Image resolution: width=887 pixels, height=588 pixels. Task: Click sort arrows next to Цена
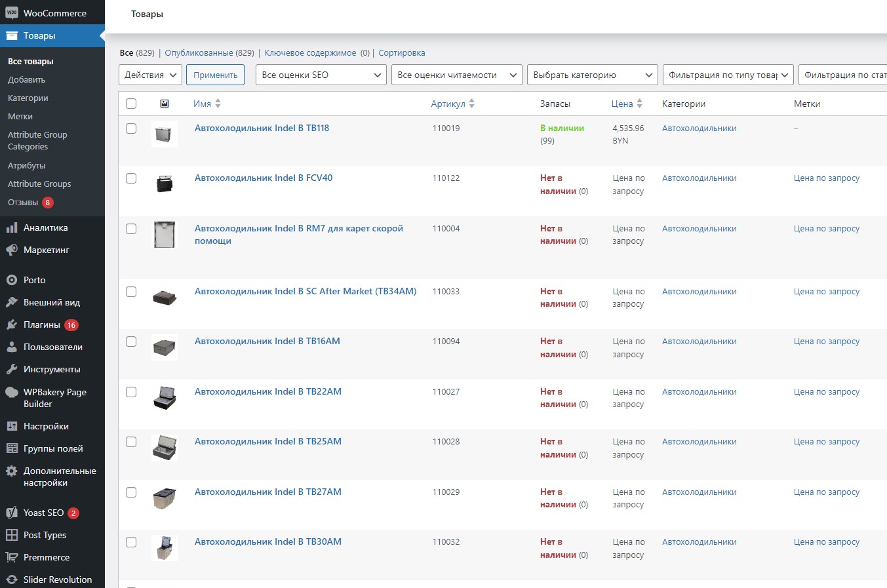(x=640, y=104)
